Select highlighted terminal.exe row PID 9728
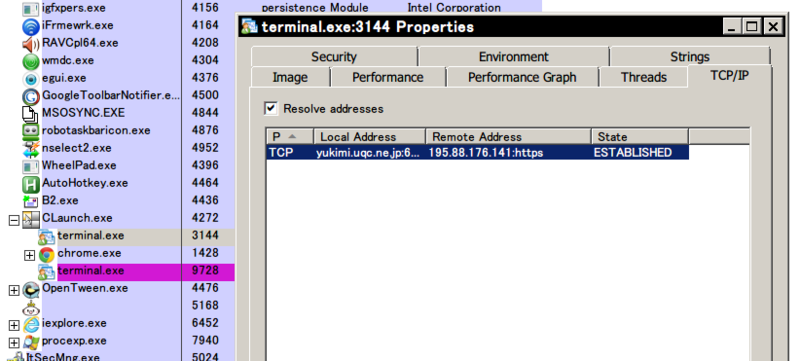This screenshot has height=361, width=800. coord(146,272)
